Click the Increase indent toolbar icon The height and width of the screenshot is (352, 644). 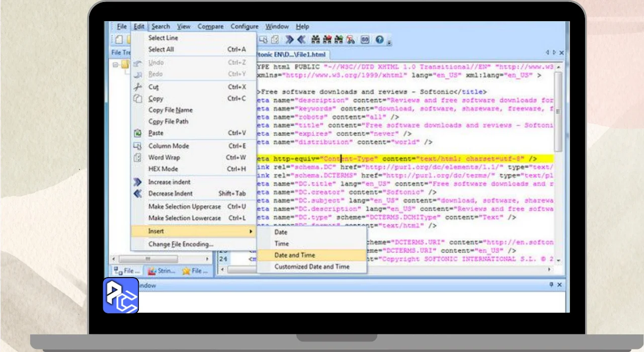tap(290, 39)
